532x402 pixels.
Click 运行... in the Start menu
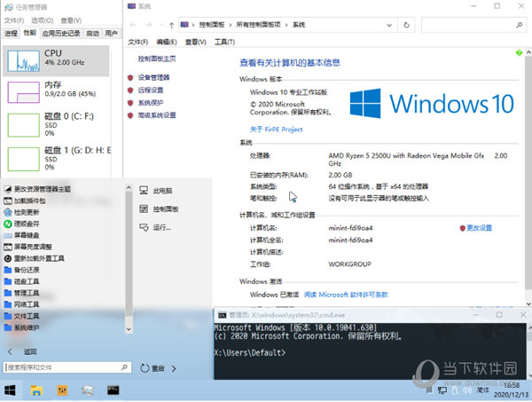[x=155, y=227]
